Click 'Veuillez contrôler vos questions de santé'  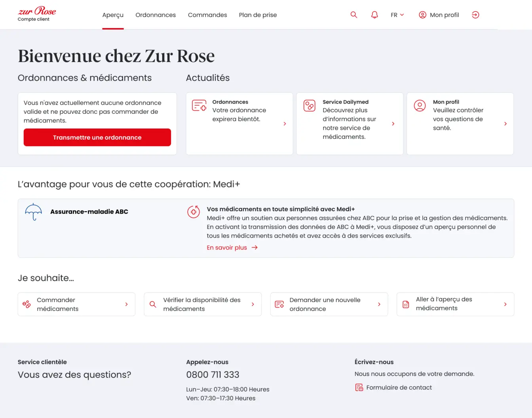(458, 119)
